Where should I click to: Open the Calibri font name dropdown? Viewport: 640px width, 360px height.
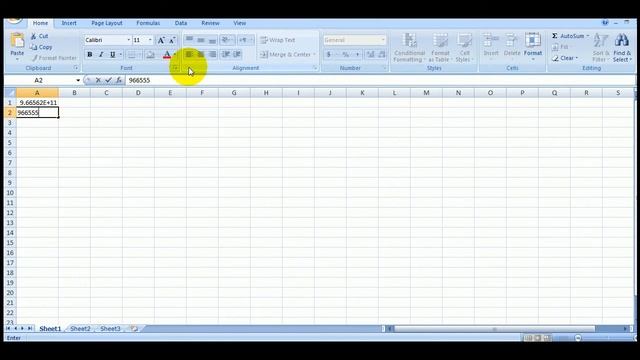click(x=129, y=40)
